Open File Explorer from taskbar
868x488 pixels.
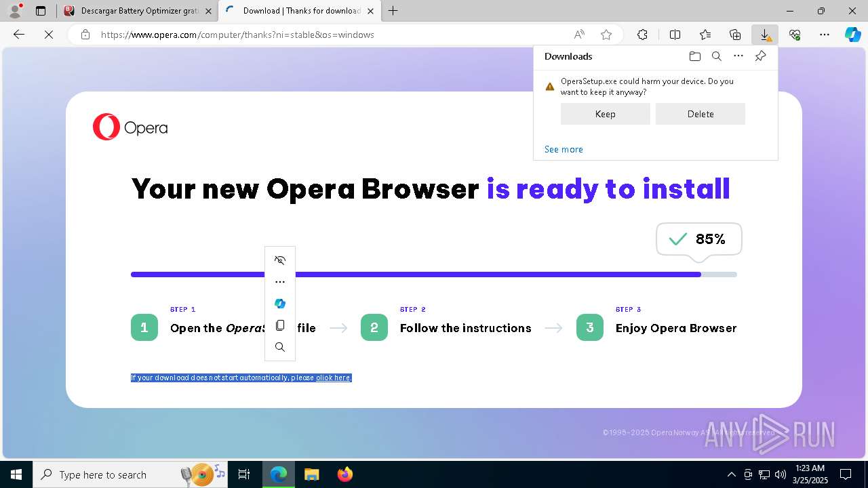[x=311, y=474]
